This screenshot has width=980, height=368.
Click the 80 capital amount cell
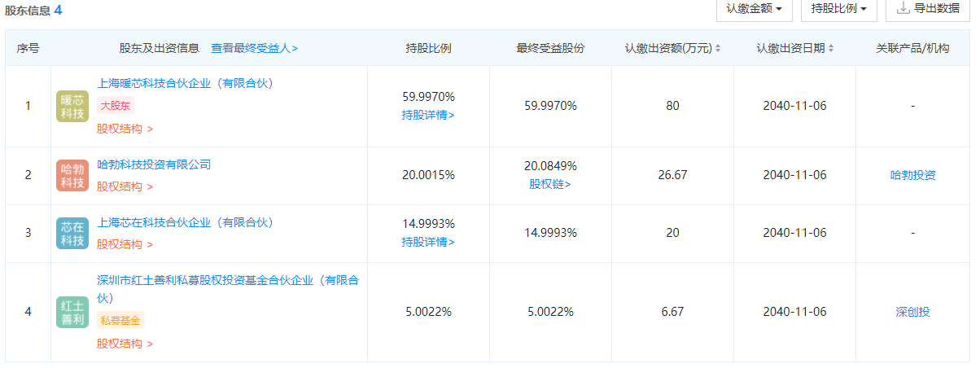[x=672, y=106]
